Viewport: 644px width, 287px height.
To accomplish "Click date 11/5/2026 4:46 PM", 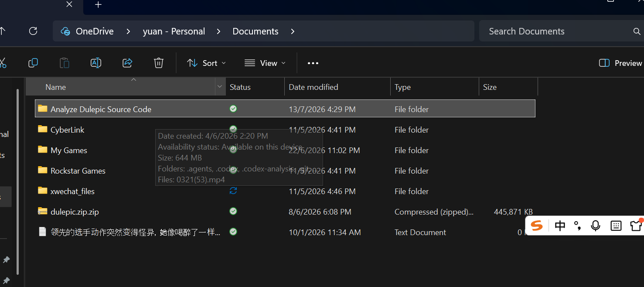I will [x=322, y=191].
